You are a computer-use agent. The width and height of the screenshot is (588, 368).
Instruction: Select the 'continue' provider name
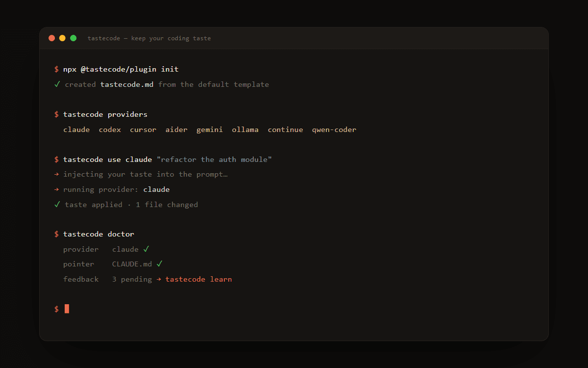coord(285,130)
